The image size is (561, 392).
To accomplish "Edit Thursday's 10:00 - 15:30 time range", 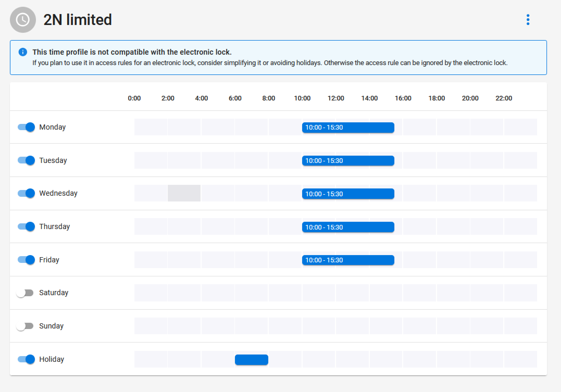I will (348, 227).
